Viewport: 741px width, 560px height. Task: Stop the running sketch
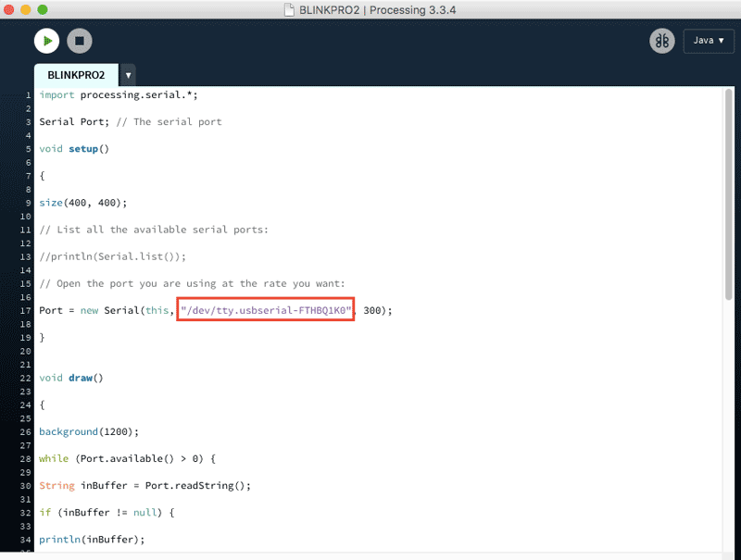80,41
